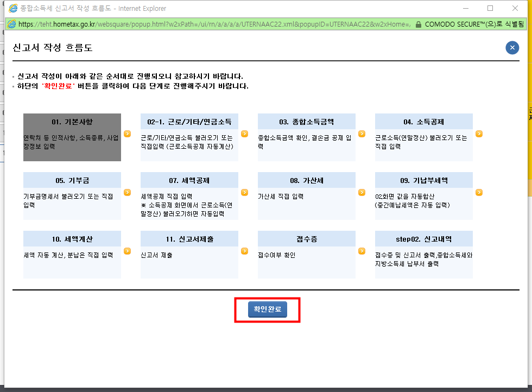Screen dimensions: 532x392
Task: Click the orange arrow after 03. 종합소득금액
Action: coord(362,134)
